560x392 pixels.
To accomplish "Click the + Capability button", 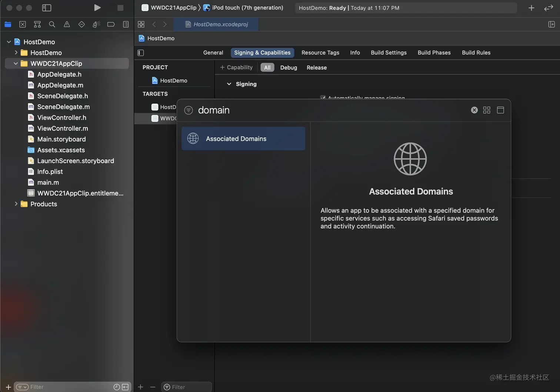I will click(x=236, y=67).
